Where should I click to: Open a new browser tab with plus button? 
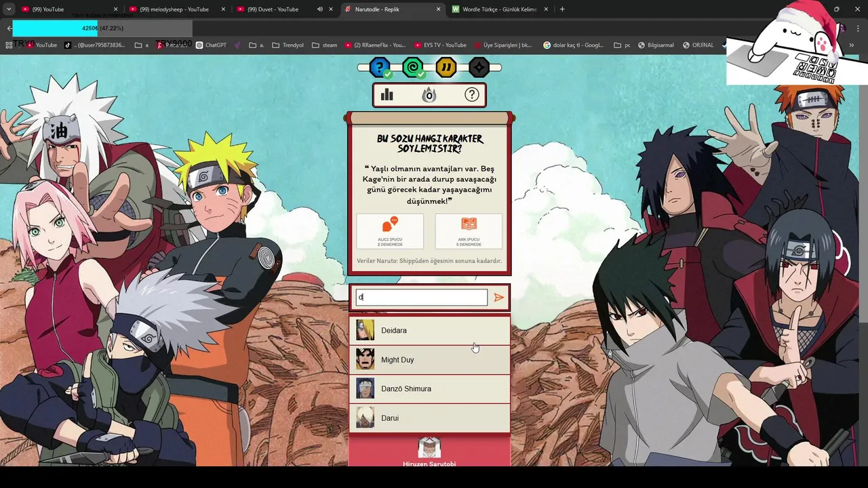pyautogui.click(x=562, y=9)
